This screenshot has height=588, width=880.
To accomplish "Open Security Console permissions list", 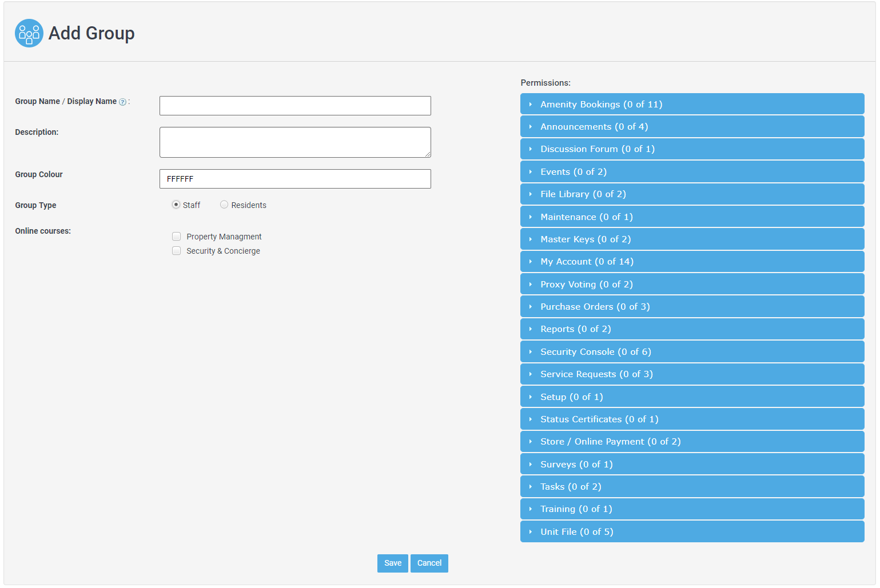I will [691, 352].
